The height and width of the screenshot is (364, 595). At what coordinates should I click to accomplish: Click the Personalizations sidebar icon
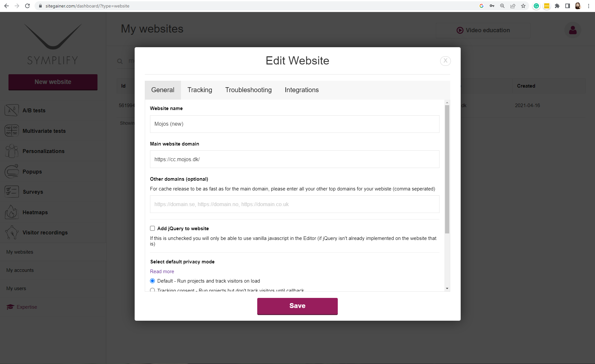click(x=12, y=151)
